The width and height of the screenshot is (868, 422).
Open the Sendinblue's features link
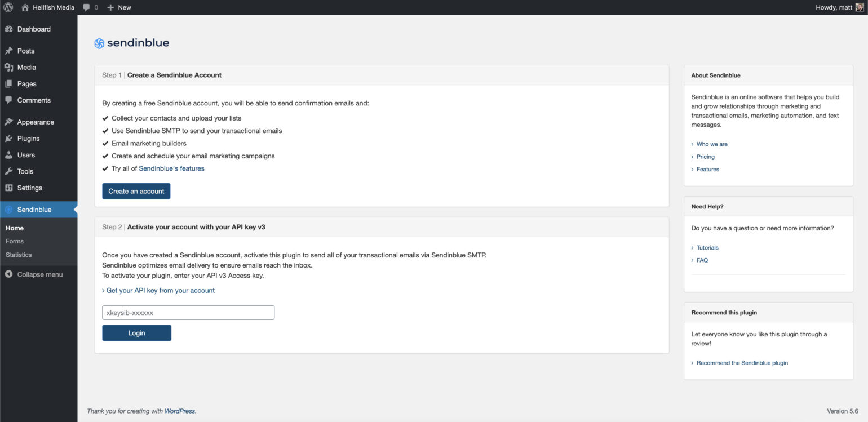coord(171,168)
